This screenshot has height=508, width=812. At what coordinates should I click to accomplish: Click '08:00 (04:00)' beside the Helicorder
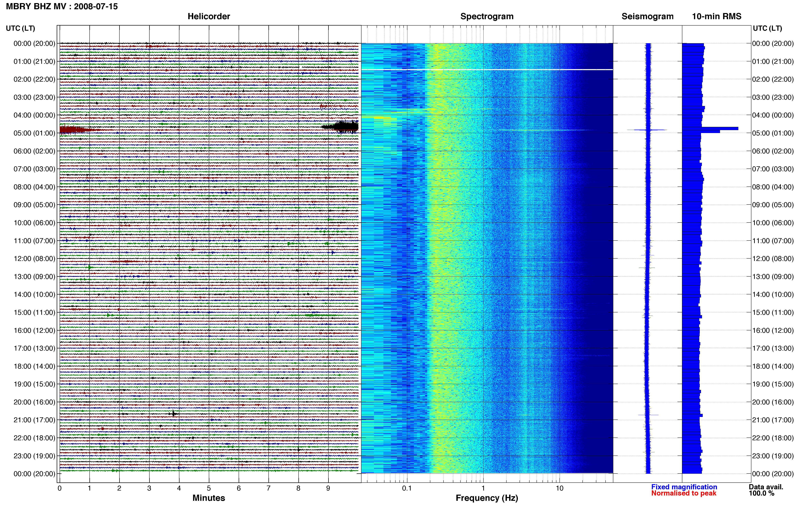point(34,187)
